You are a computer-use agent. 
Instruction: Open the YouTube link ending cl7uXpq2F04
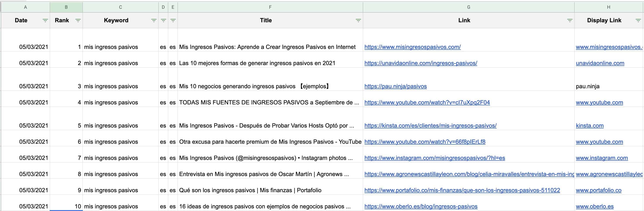tap(427, 102)
